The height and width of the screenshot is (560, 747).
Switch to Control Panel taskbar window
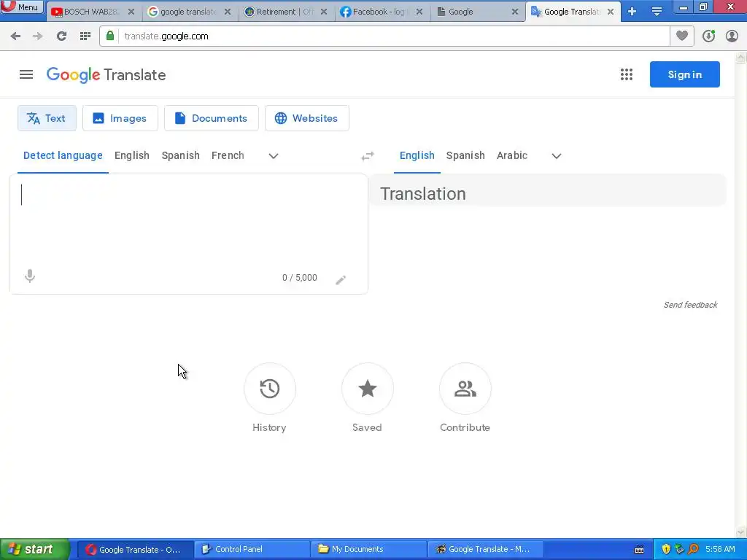[252, 550]
